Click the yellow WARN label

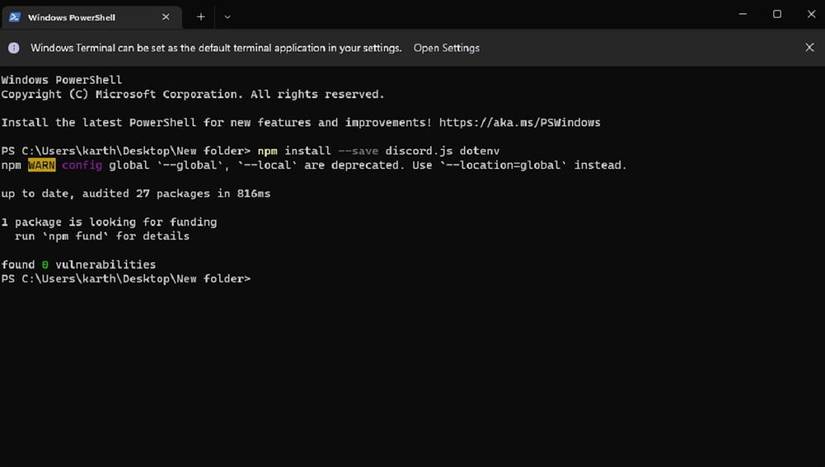point(42,165)
